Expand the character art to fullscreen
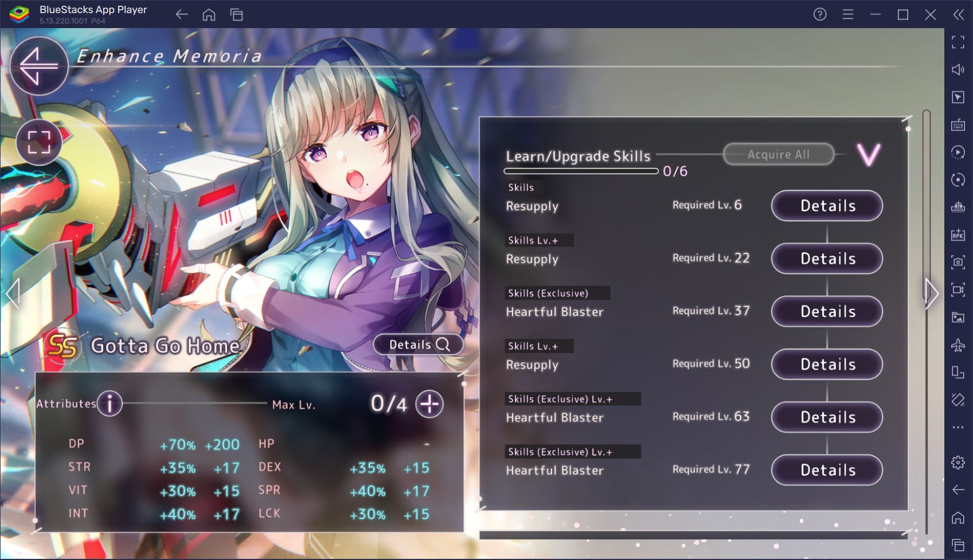This screenshot has height=560, width=973. coord(39,142)
